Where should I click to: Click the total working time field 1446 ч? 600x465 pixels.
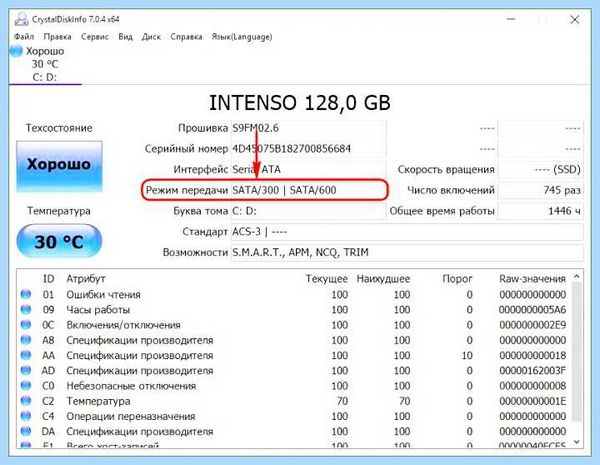(x=540, y=211)
